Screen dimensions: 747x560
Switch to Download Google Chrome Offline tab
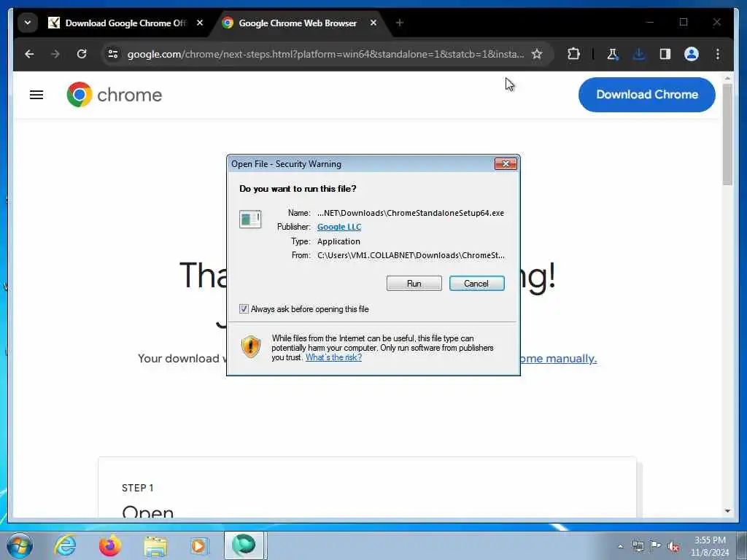[125, 23]
